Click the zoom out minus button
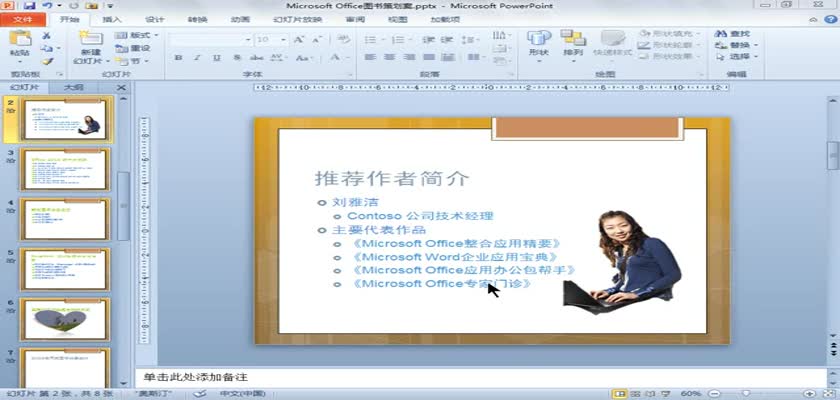The image size is (840, 400). click(x=714, y=394)
